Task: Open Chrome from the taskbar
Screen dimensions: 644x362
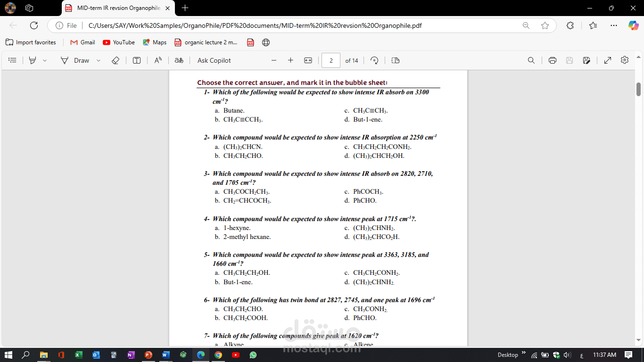Action: coord(218,354)
